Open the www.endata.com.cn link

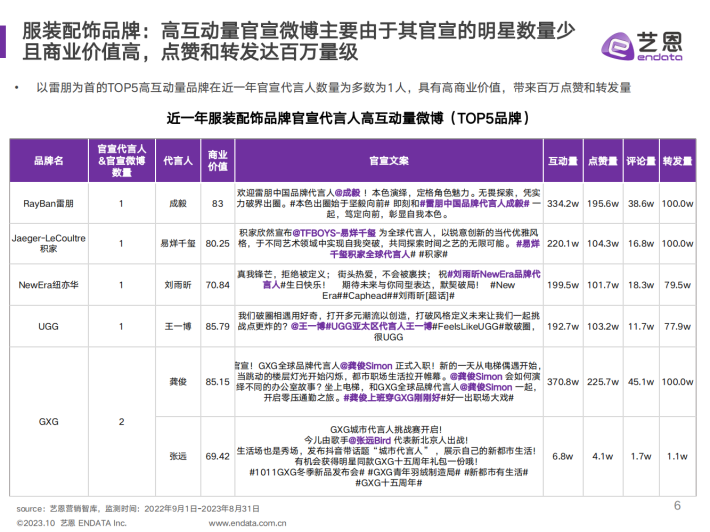(x=247, y=523)
